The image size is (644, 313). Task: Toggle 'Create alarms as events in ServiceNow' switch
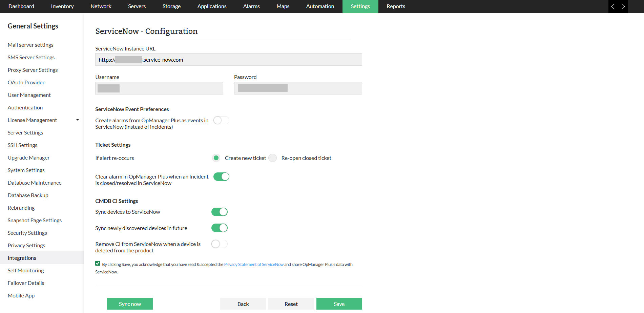[x=221, y=120]
